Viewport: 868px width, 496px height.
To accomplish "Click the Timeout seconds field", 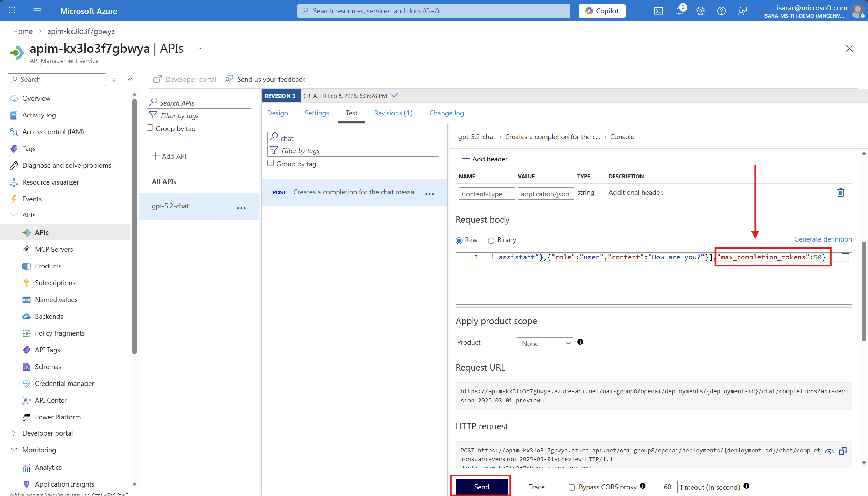I will point(669,487).
